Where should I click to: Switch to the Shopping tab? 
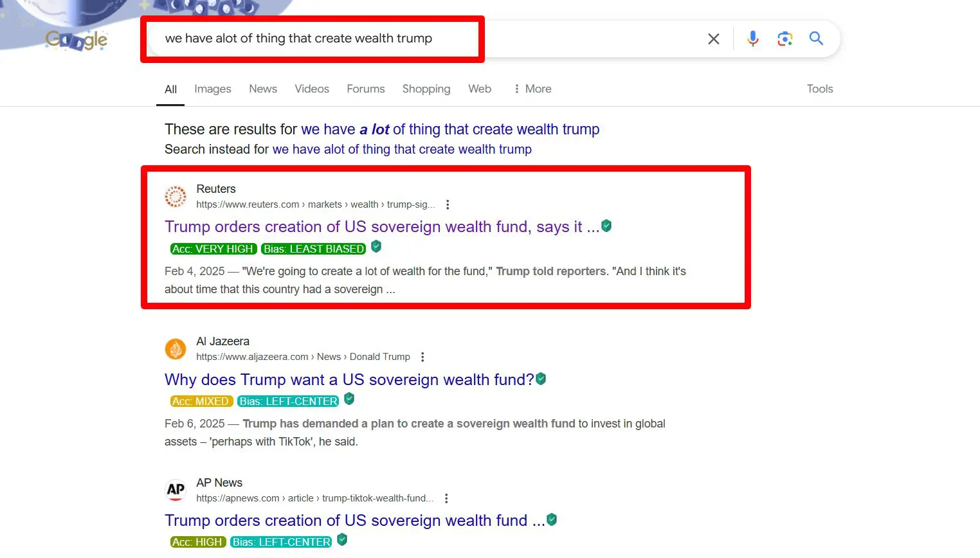(x=426, y=89)
